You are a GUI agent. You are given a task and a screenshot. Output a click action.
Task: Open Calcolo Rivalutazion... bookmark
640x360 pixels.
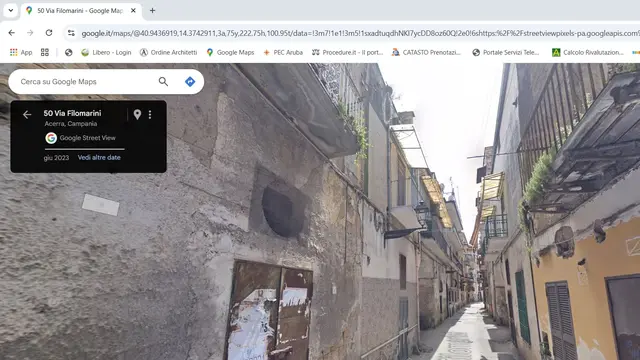588,52
